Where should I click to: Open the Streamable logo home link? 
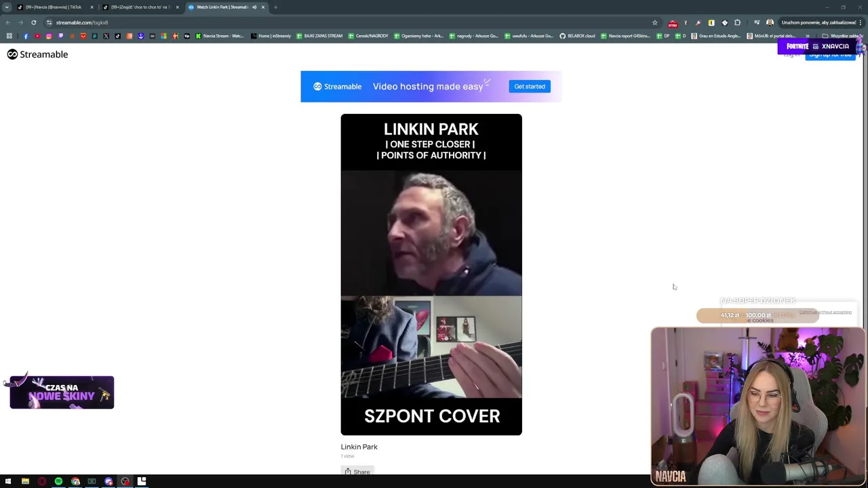point(37,54)
